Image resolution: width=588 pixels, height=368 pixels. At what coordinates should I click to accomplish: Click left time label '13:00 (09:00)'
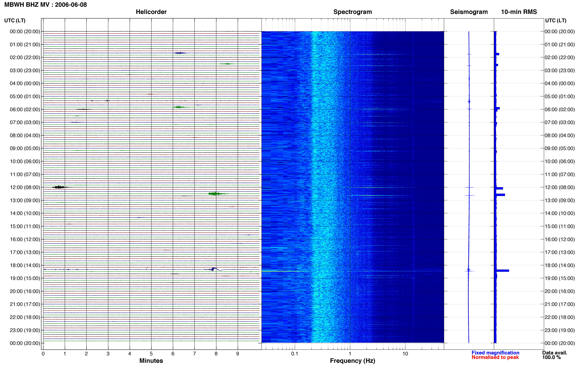(25, 200)
